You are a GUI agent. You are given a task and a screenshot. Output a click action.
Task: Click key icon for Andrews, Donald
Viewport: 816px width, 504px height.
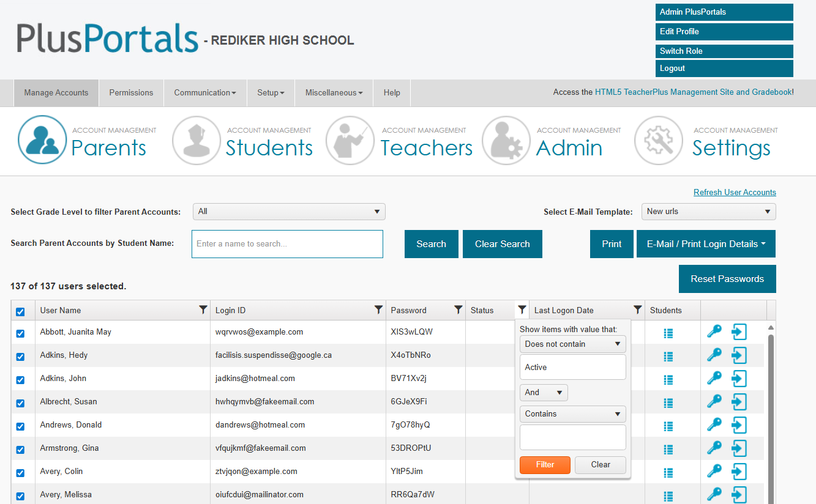pyautogui.click(x=714, y=424)
